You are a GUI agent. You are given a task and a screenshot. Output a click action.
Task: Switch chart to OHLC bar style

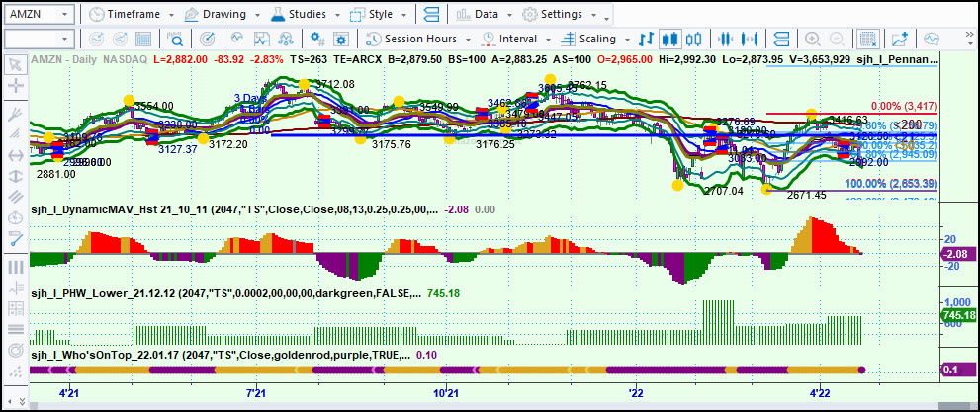(646, 39)
